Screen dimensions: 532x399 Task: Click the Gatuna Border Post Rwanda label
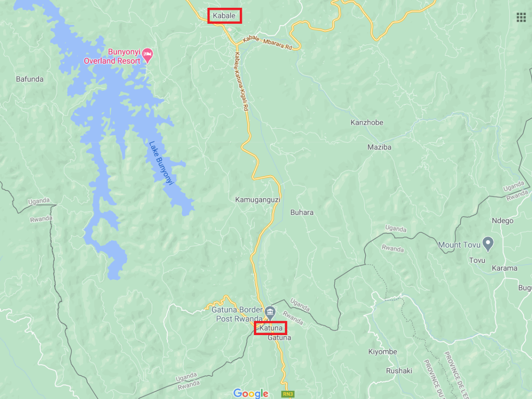[237, 314]
